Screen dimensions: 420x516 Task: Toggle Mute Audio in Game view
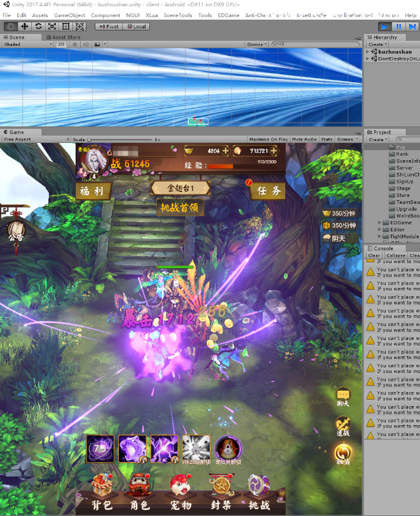304,139
